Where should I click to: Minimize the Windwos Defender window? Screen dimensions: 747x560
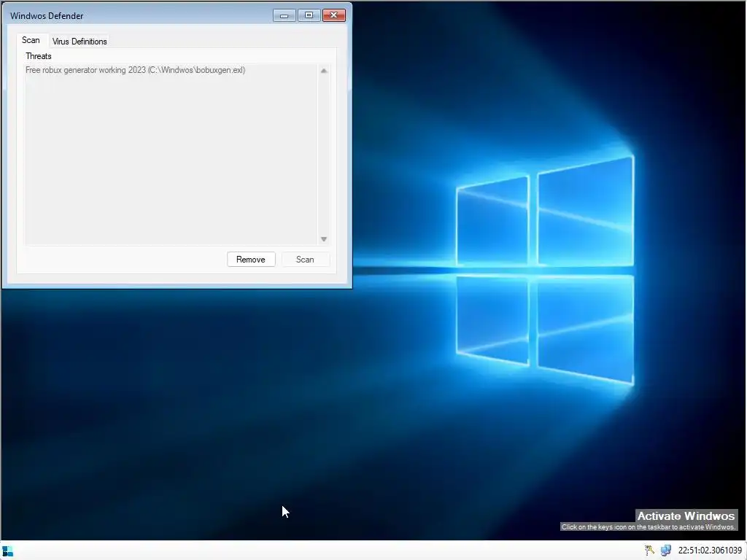pyautogui.click(x=285, y=16)
